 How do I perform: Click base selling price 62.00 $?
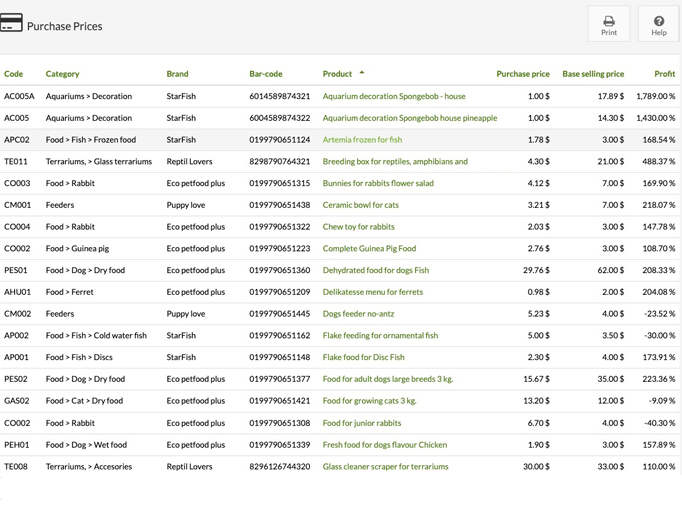point(611,270)
